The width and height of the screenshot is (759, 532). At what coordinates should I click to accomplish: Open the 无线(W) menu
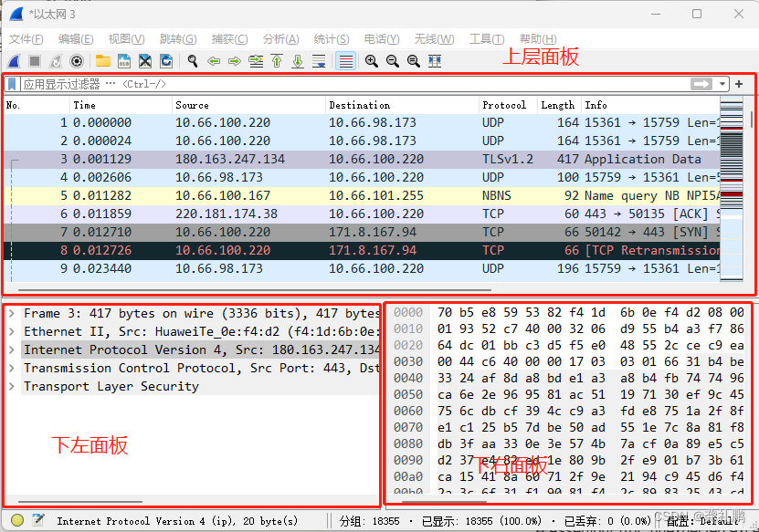[434, 39]
